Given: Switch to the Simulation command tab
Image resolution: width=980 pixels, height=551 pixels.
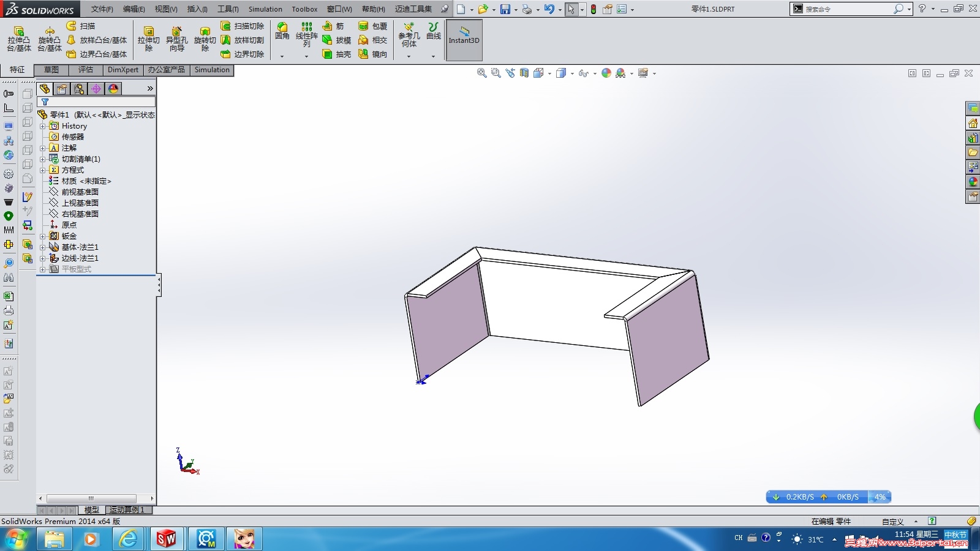Looking at the screenshot, I should point(212,70).
